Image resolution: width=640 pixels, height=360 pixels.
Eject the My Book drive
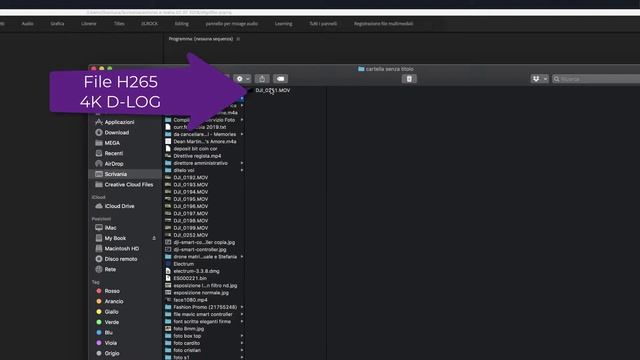(x=154, y=238)
